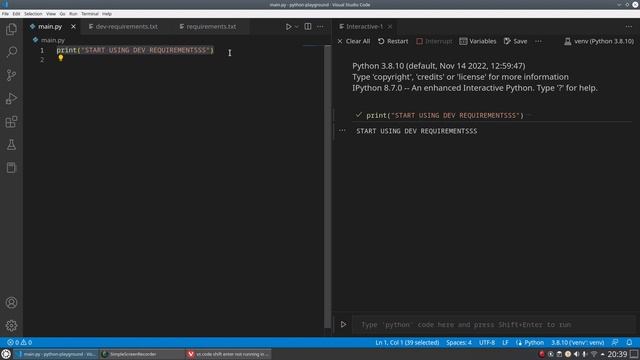Viewport: 640px width, 360px height.
Task: Restart the interactive kernel
Action: click(x=393, y=41)
